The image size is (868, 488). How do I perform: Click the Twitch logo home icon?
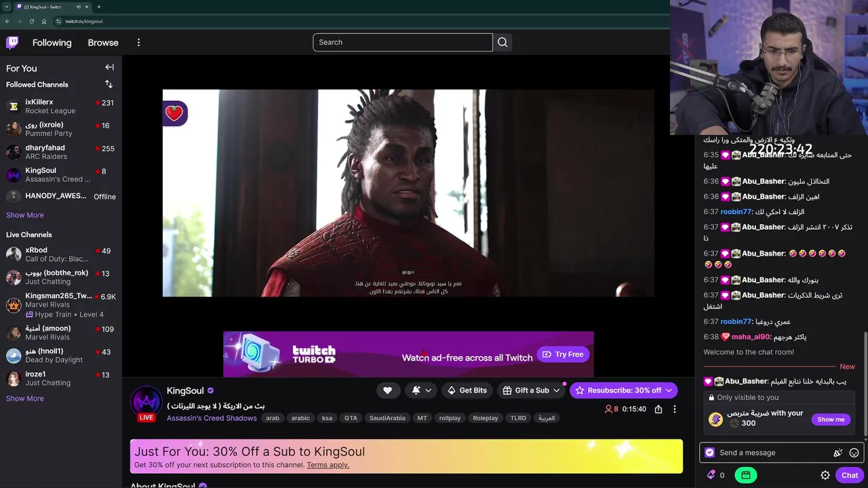pyautogui.click(x=12, y=43)
